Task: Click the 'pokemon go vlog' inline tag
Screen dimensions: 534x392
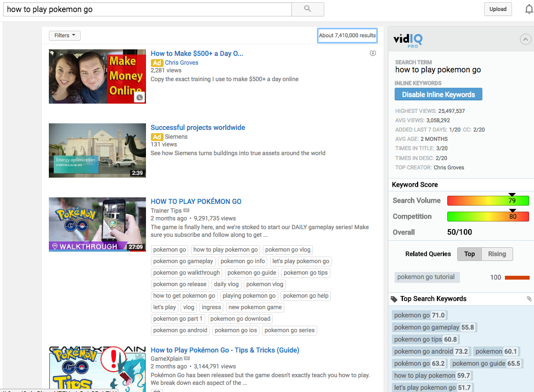Action: [288, 250]
